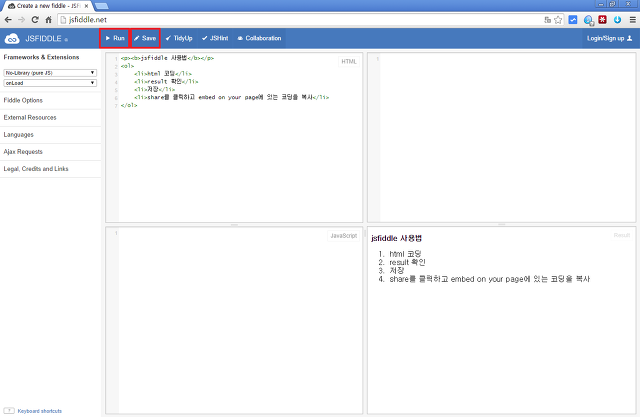The width and height of the screenshot is (640, 417).
Task: Open the translate page icon in address bar
Action: (548, 20)
